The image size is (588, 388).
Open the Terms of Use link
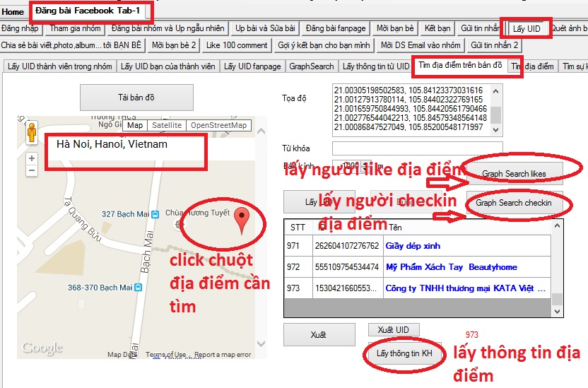point(166,354)
